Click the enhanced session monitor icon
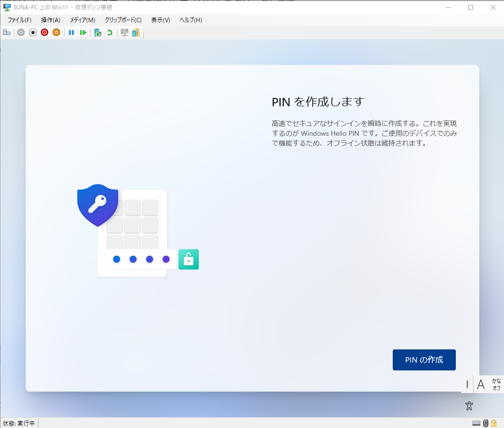This screenshot has height=428, width=504. pyautogui.click(x=125, y=32)
